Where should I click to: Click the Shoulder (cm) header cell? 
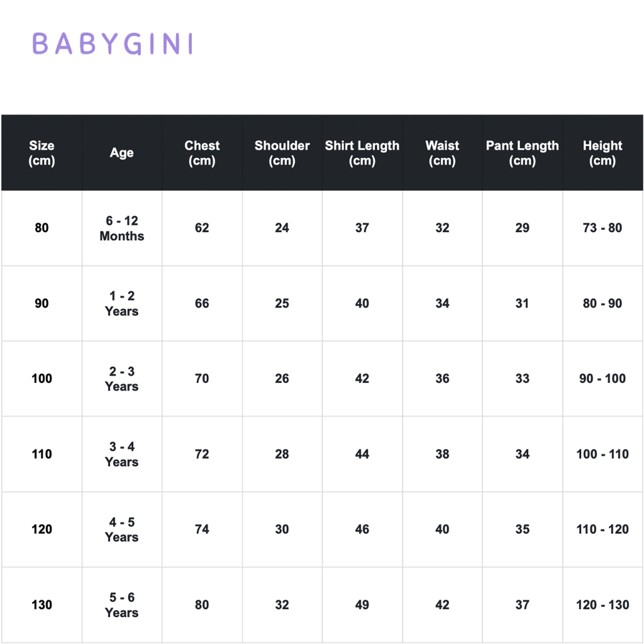(282, 153)
